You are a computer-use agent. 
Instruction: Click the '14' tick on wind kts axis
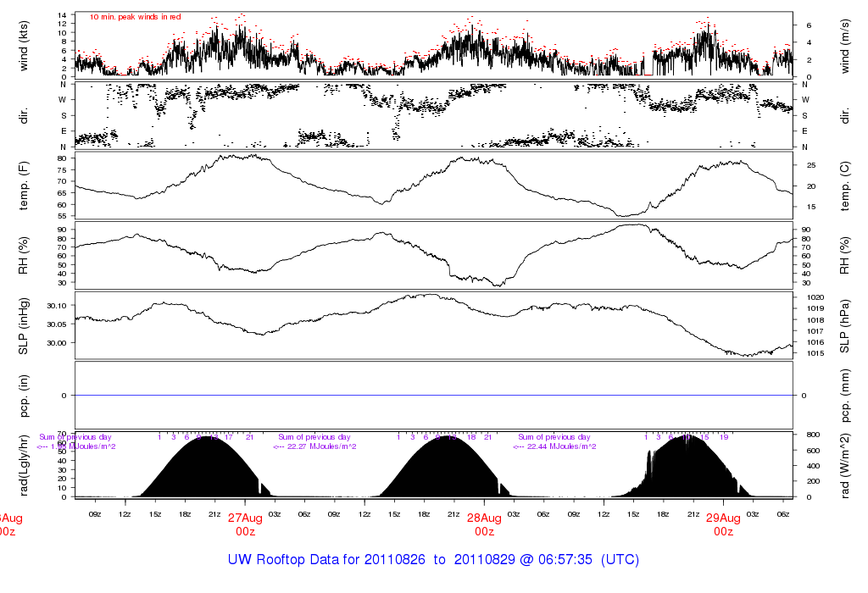[x=63, y=15]
